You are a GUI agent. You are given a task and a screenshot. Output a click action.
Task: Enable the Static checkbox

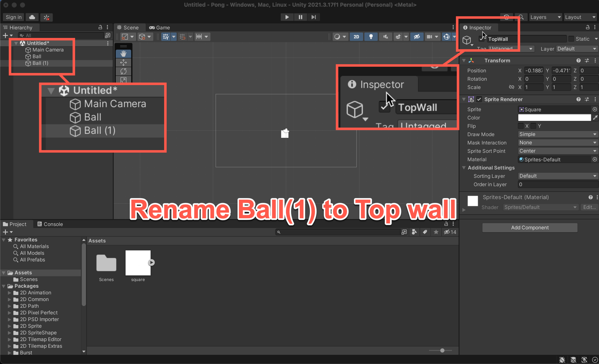click(x=571, y=39)
